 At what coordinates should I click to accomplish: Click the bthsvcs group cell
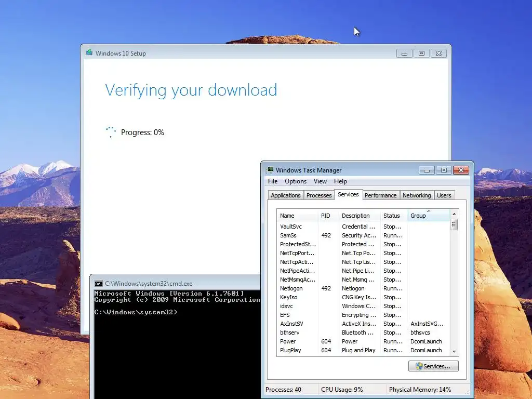[420, 332]
